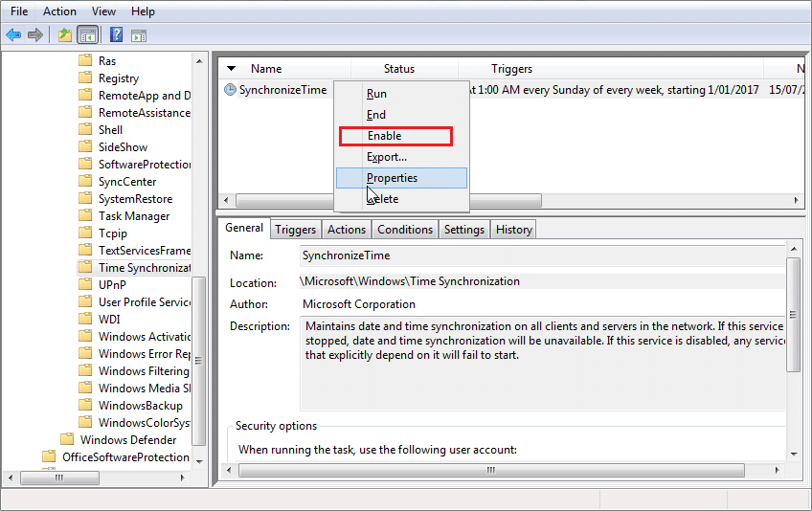Select Properties in the context menu
The height and width of the screenshot is (511, 812).
[x=392, y=178]
